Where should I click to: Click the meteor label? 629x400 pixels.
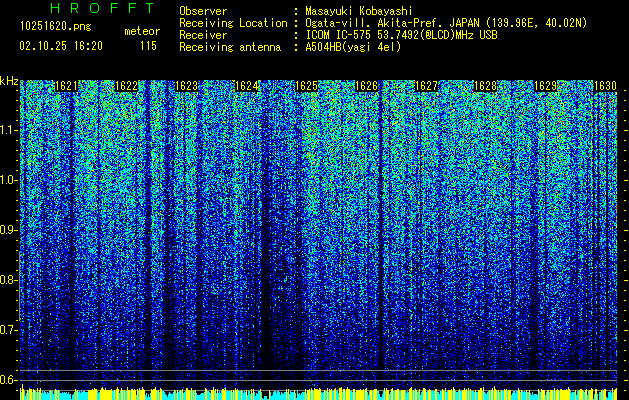point(142,31)
